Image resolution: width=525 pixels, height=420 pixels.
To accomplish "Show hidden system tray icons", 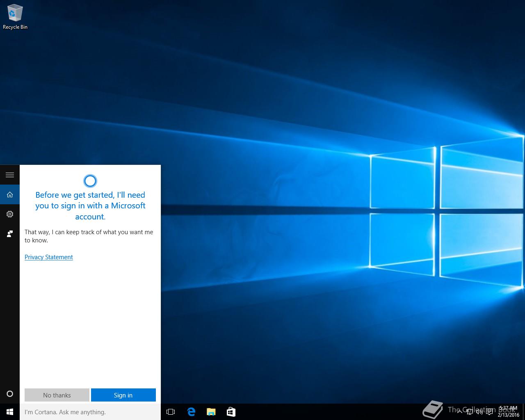I will tap(459, 412).
